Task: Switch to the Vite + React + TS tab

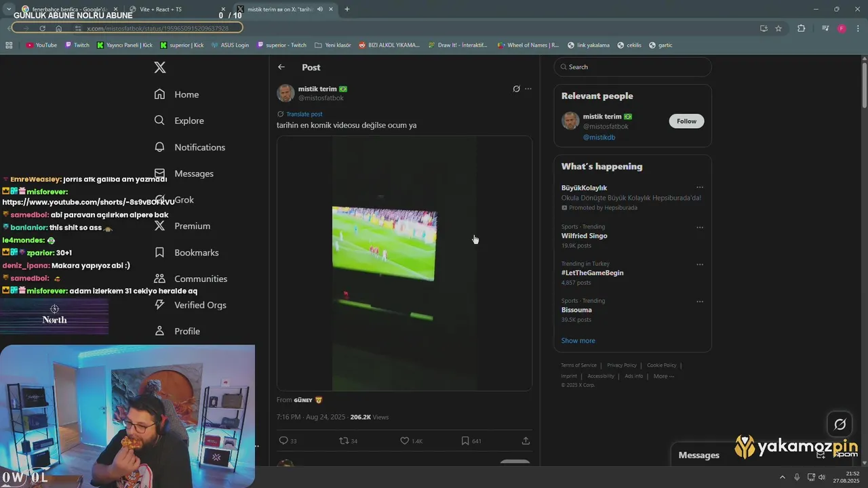Action: coord(176,9)
